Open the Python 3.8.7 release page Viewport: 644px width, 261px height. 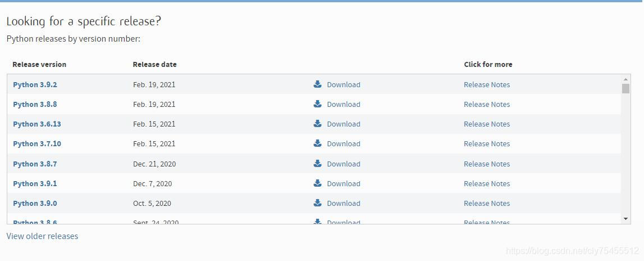(x=35, y=164)
